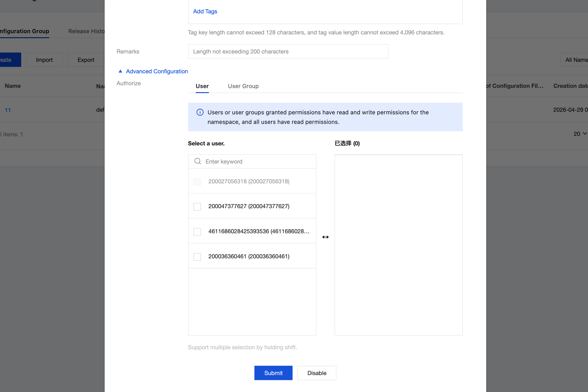The image size is (588, 392).
Task: Open the Release History tab
Action: [x=86, y=31]
